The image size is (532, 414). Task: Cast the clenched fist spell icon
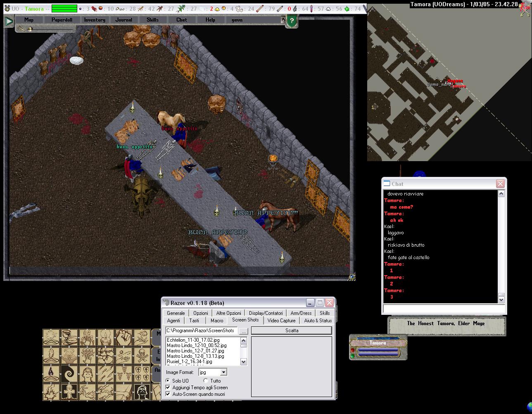(123, 338)
